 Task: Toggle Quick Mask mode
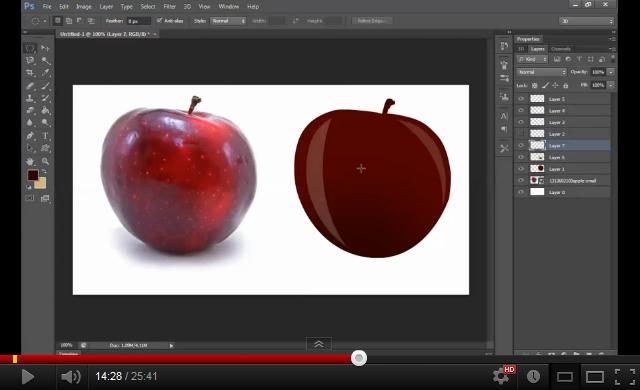point(30,198)
